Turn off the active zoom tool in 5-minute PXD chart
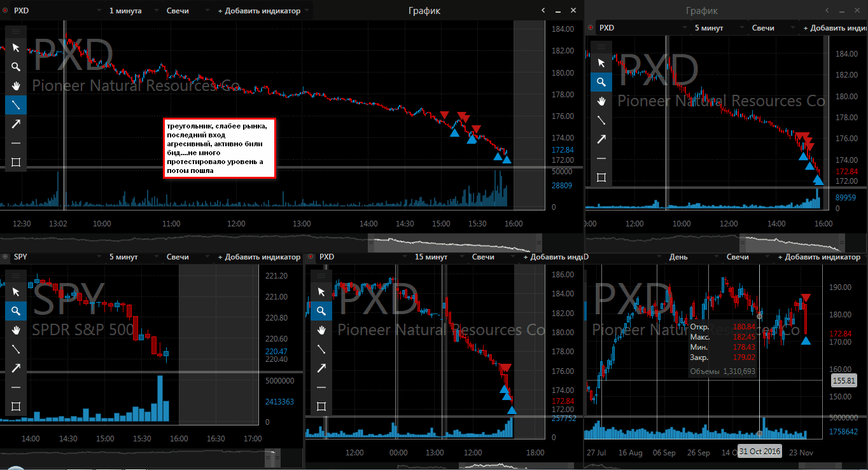 (601, 82)
